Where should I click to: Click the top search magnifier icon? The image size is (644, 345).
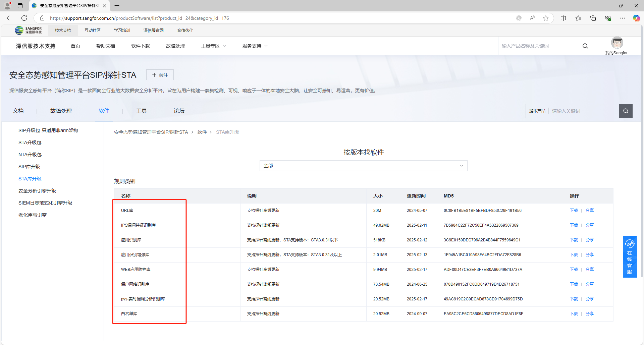point(585,46)
